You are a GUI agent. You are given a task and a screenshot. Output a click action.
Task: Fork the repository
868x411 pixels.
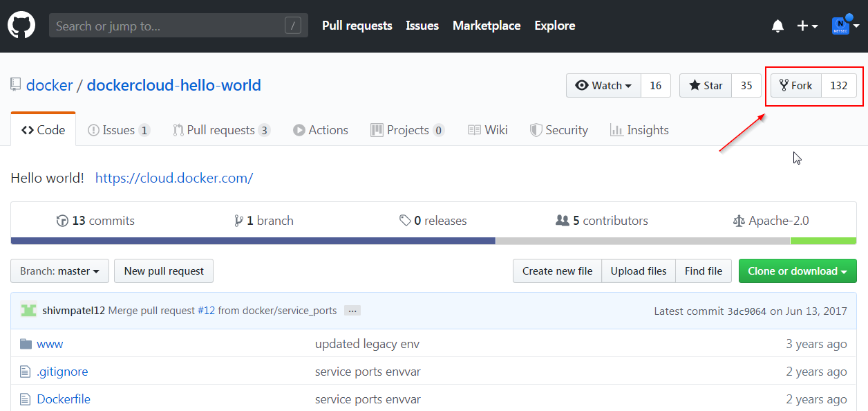(796, 86)
